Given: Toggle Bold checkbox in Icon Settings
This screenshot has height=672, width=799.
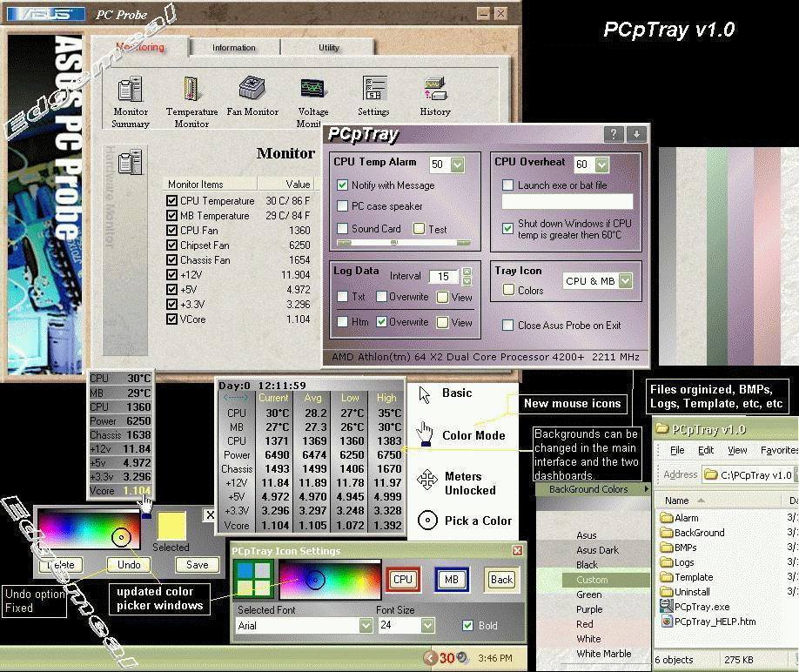Looking at the screenshot, I should coord(467,625).
